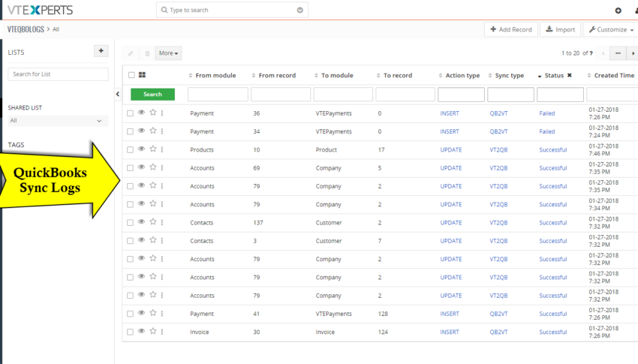The image size is (638, 364).
Task: Go to next page arrow
Action: pos(633,53)
